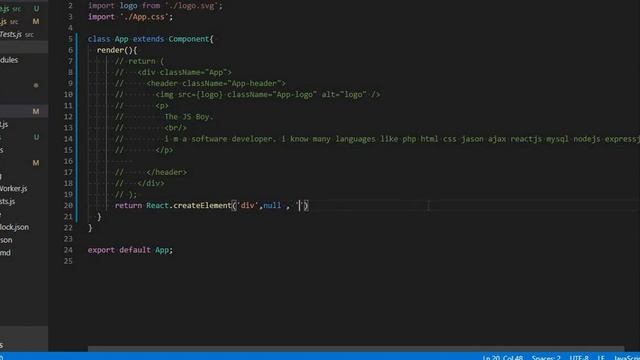Open the Worker.js file in explorer

[13, 189]
